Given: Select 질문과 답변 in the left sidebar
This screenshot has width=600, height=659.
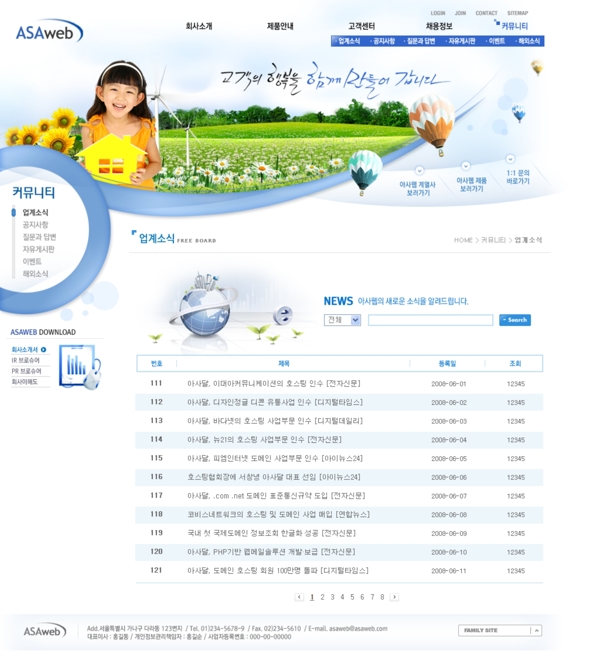Looking at the screenshot, I should coord(39,237).
